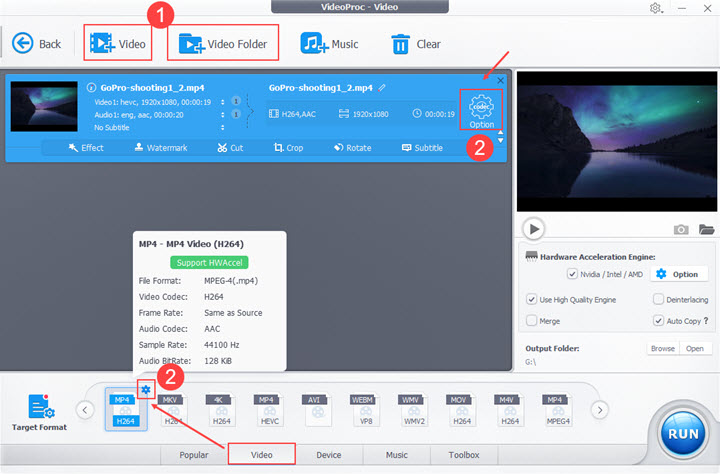Image resolution: width=720 pixels, height=474 pixels.
Task: Select the GoPro clip thumbnail
Action: click(44, 107)
